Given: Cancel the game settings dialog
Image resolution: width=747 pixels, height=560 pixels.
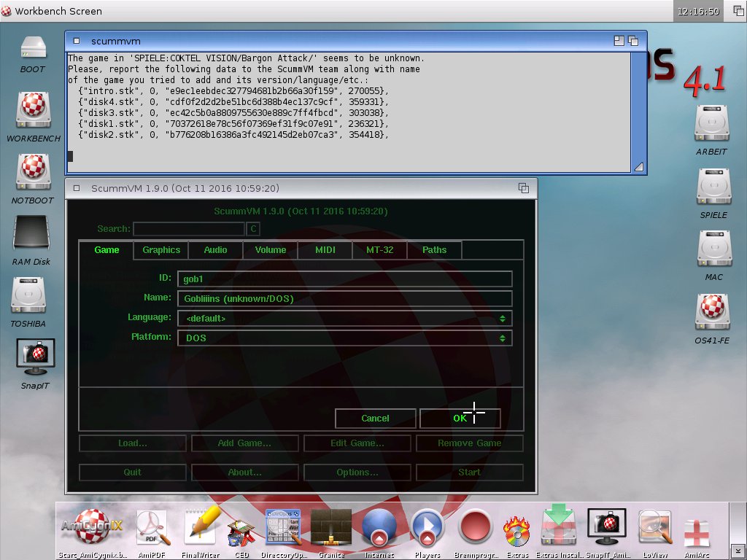Looking at the screenshot, I should coord(376,418).
